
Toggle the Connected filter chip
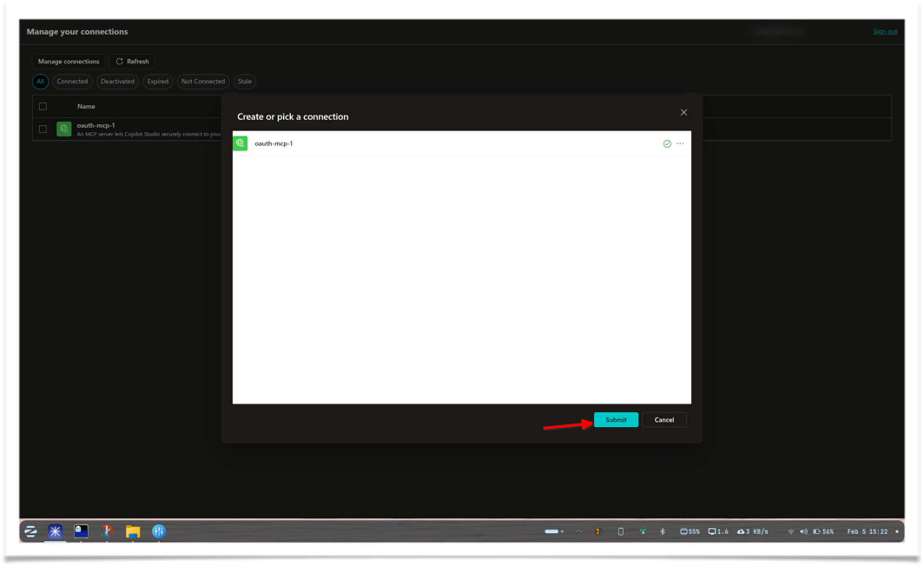pyautogui.click(x=72, y=81)
